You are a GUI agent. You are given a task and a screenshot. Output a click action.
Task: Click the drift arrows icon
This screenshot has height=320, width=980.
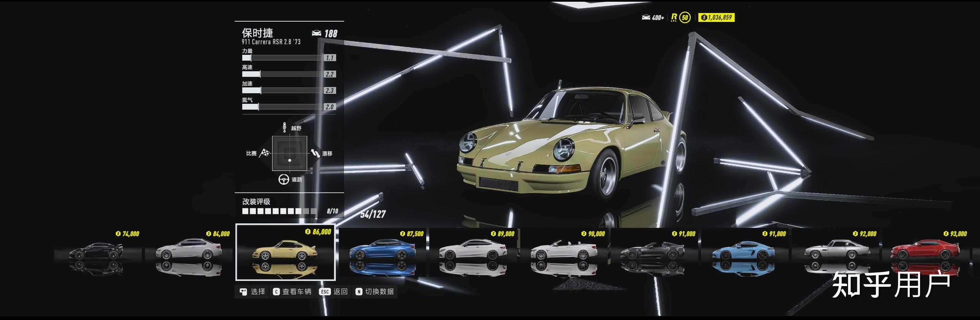315,153
